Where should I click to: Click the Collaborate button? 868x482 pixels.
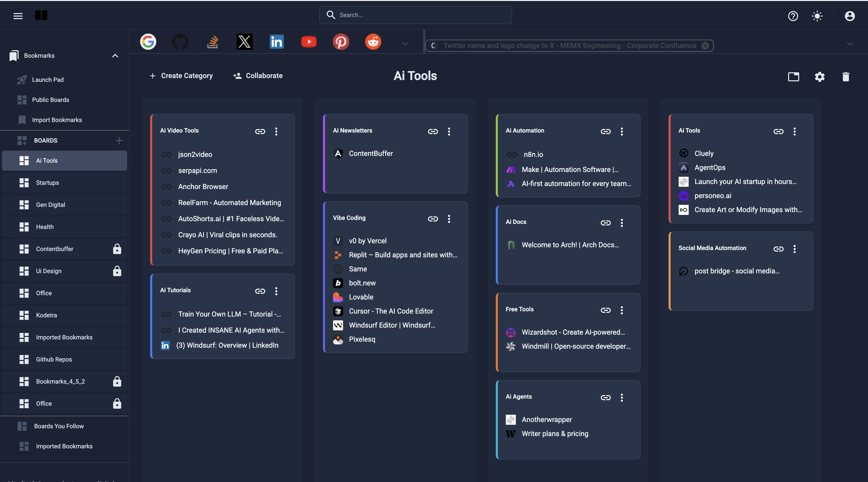(258, 76)
